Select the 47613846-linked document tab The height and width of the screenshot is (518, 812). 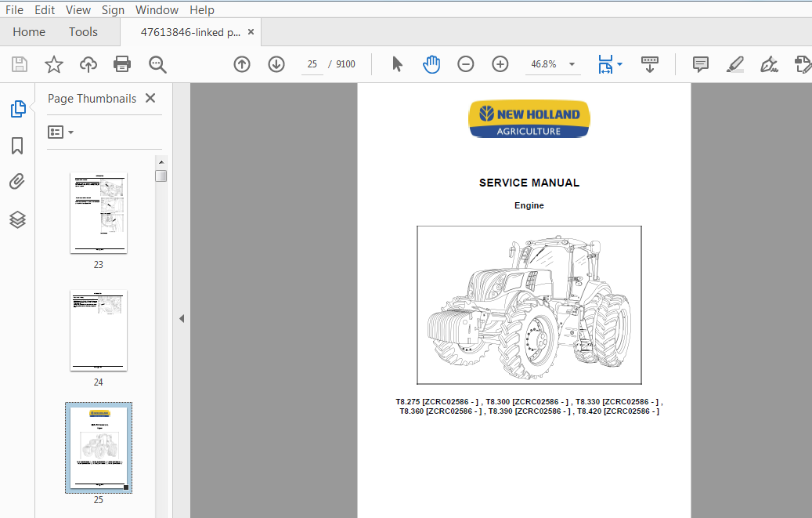(x=190, y=32)
